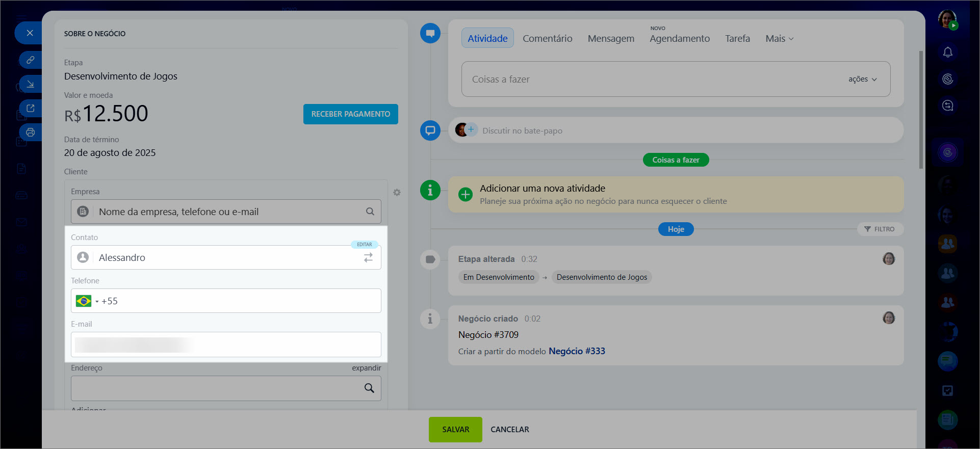
Task: Click 'expandir' above the address field
Action: (366, 368)
